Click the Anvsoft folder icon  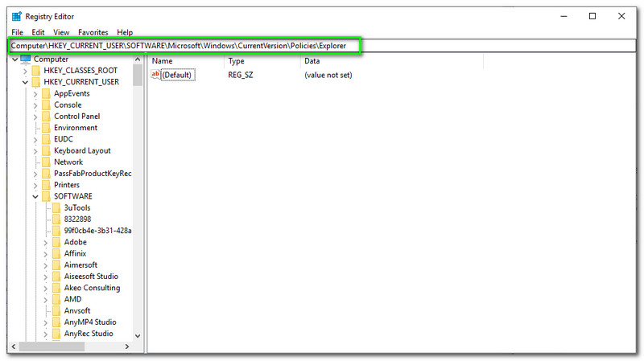(56, 311)
